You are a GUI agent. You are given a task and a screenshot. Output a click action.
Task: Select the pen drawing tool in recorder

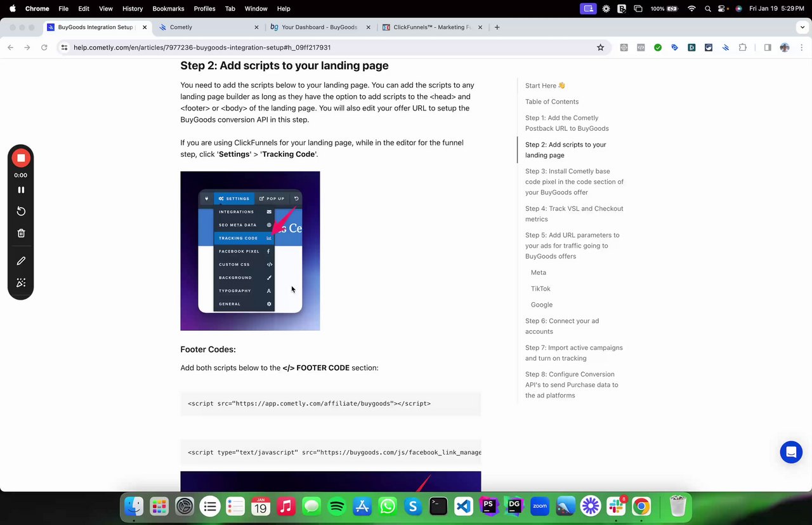coord(21,261)
